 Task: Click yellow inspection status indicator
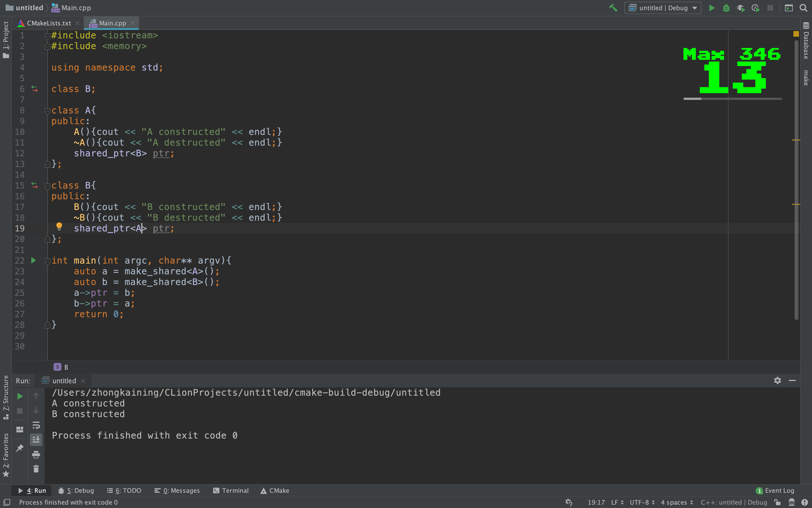pos(796,34)
